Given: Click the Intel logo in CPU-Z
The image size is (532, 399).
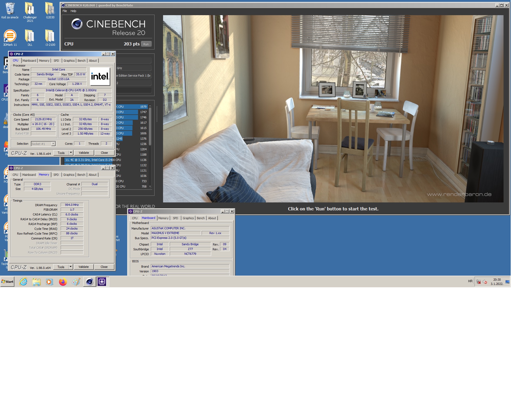Looking at the screenshot, I should pos(100,76).
